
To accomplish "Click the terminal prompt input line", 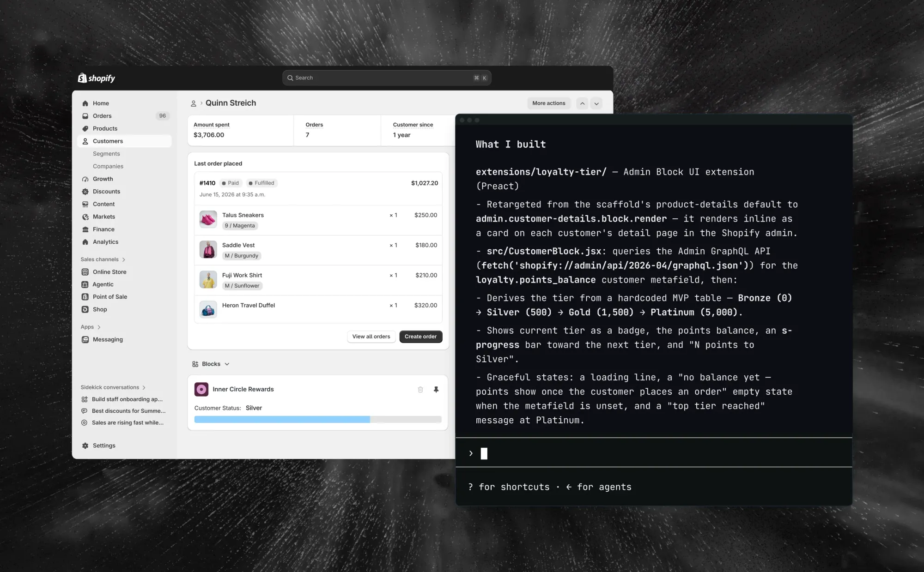I will (654, 453).
